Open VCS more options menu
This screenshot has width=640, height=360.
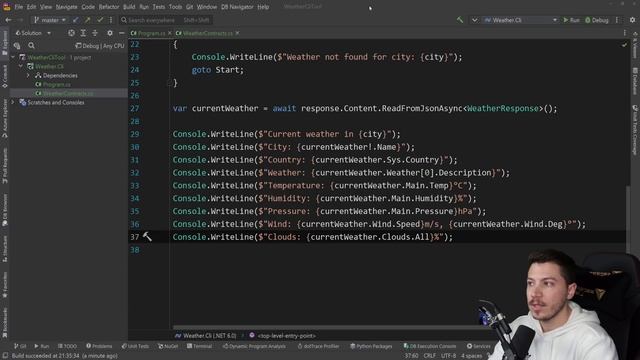[111, 20]
